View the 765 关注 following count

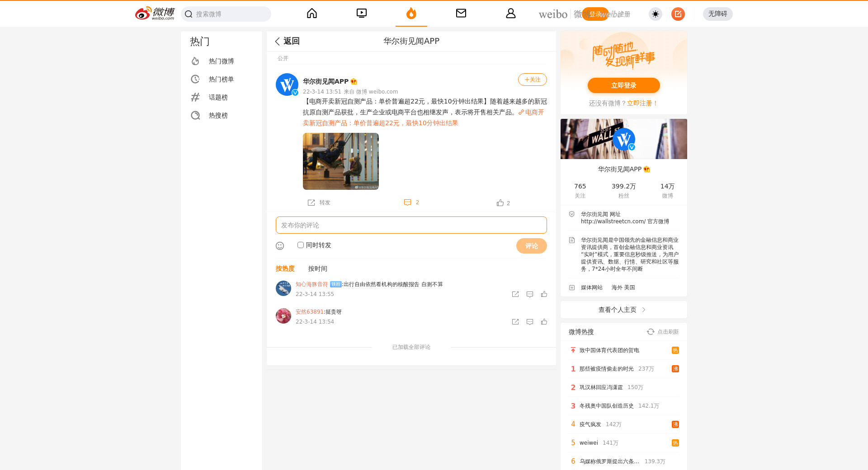[580, 190]
